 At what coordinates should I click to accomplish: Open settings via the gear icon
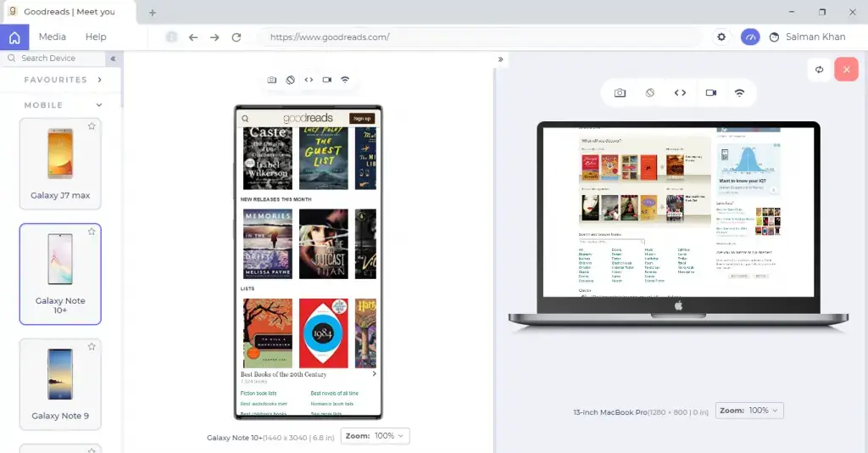coord(721,37)
